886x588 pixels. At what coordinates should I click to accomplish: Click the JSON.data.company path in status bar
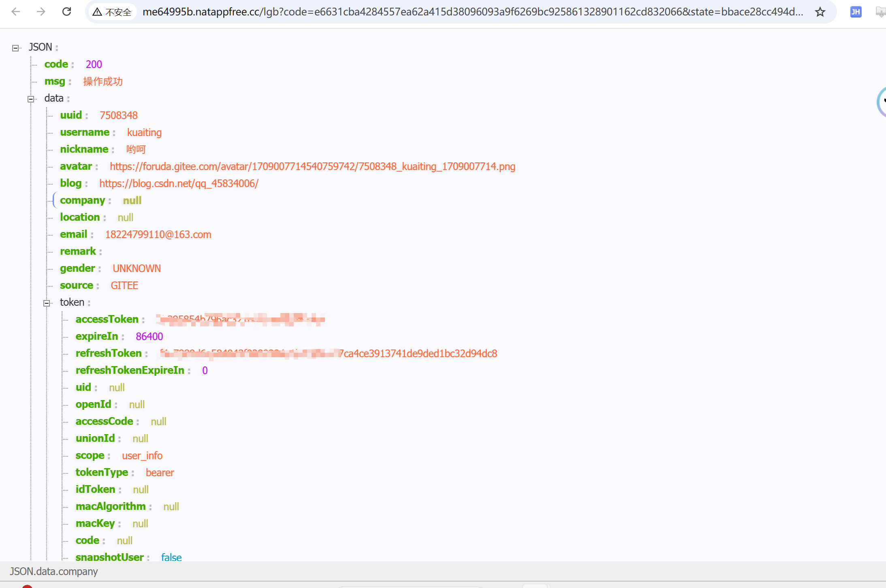pos(54,571)
